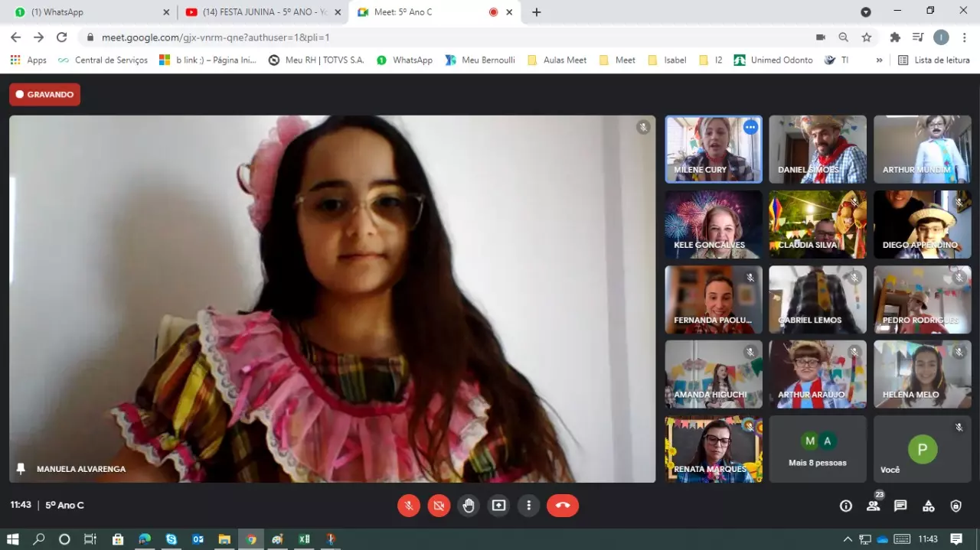Toggle the camera on/off button
This screenshot has height=550, width=980.
coord(439,506)
